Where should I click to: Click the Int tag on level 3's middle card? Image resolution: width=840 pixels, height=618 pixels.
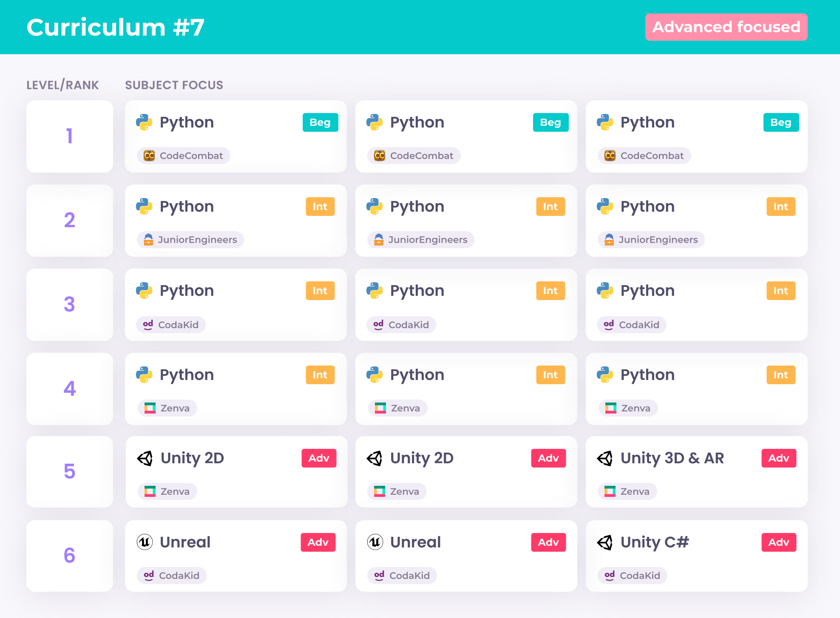click(550, 291)
